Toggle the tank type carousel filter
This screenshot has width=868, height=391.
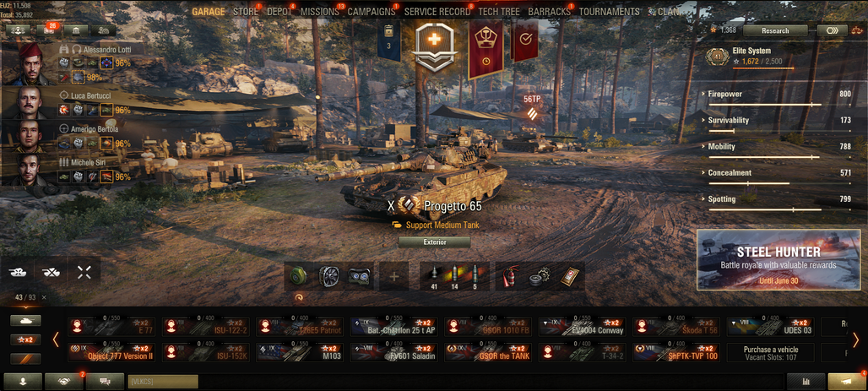click(25, 321)
